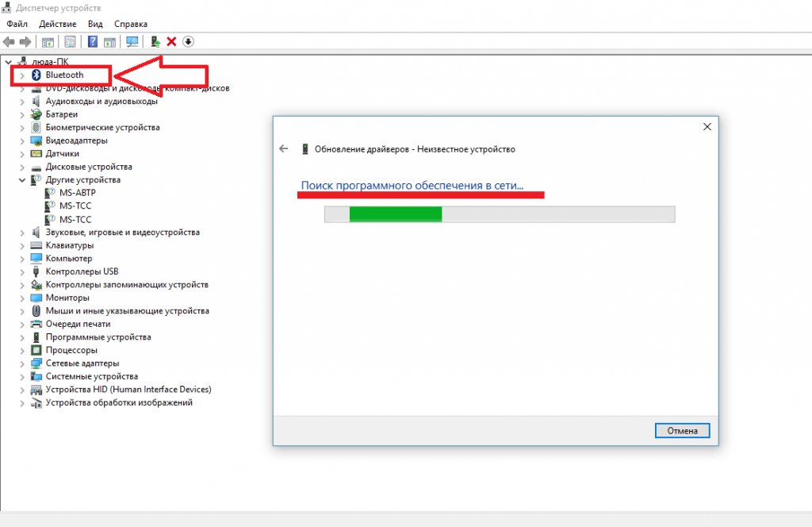The height and width of the screenshot is (527, 812).
Task: Click the Back arrow in the toolbar
Action: tap(10, 41)
